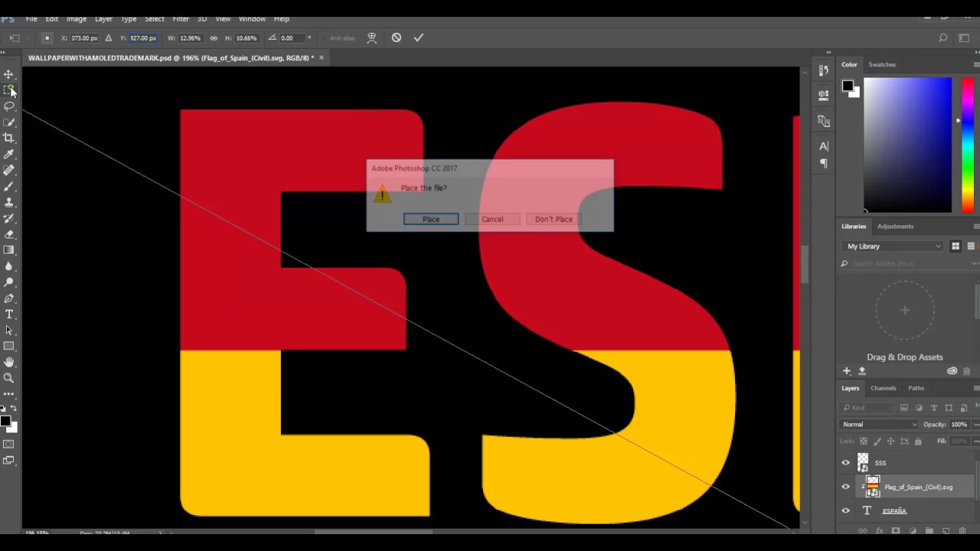Select the Quick Selection tool
Viewport: 980px width, 551px height.
[8, 122]
